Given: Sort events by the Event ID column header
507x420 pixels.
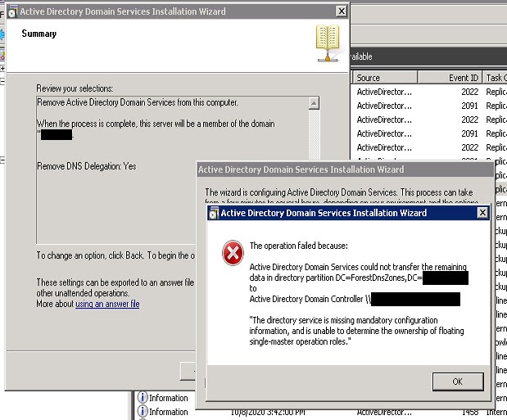Looking at the screenshot, I should click(450, 78).
